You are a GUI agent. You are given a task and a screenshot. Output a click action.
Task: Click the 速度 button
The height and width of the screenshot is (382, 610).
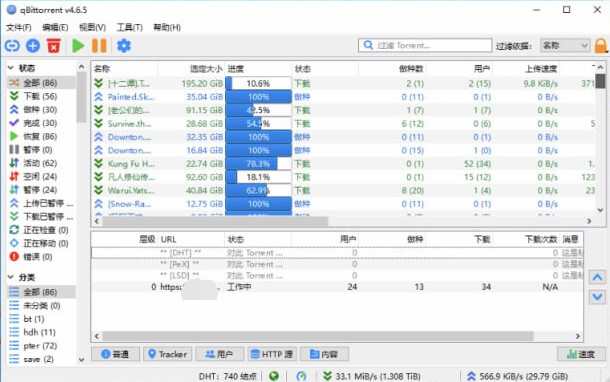[x=581, y=354]
